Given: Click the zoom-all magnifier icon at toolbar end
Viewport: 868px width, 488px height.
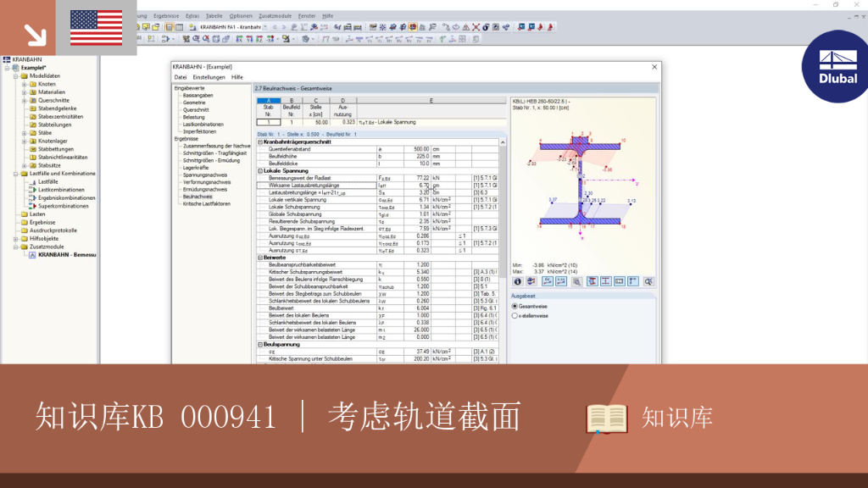Looking at the screenshot, I should [648, 281].
